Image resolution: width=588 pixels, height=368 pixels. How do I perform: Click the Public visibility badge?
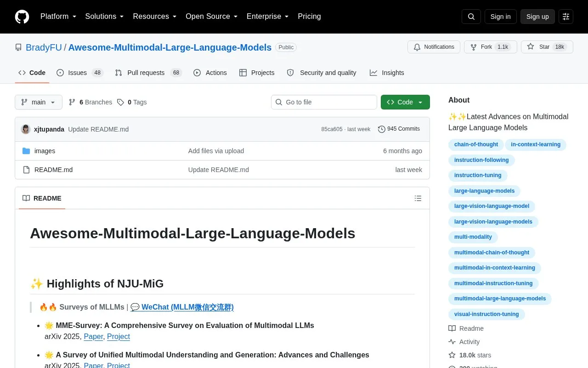[x=286, y=47]
